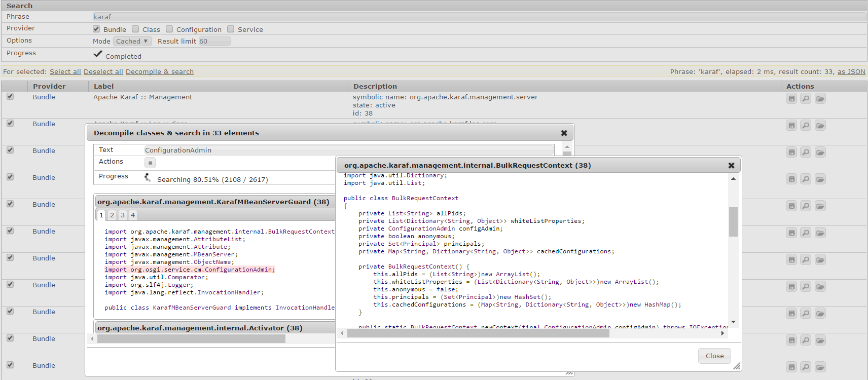Click the 'private ConfigurationAdmin configAdmin;' code line
The height and width of the screenshot is (380, 868).
[430, 229]
